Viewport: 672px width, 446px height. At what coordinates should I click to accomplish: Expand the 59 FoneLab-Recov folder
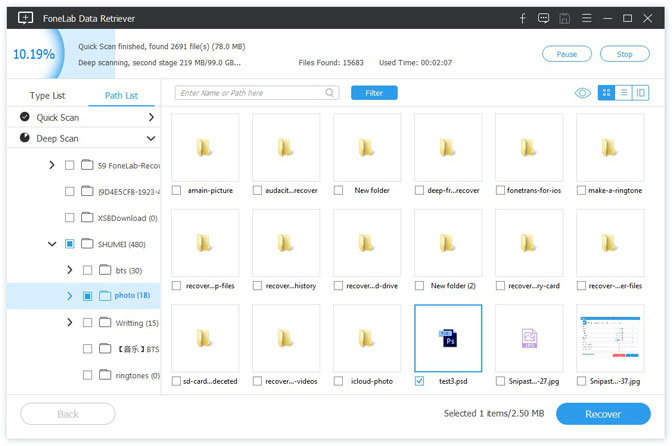52,165
